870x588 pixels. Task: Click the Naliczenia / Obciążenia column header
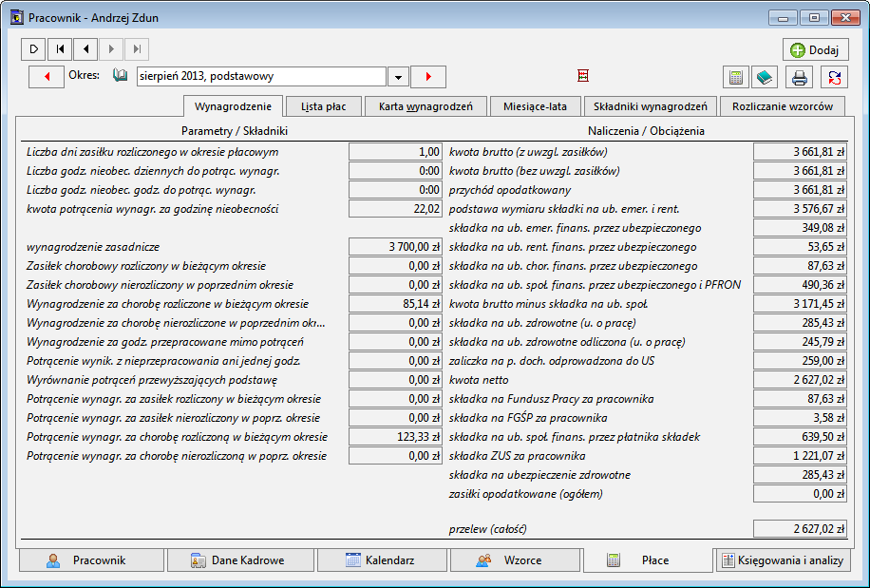646,131
